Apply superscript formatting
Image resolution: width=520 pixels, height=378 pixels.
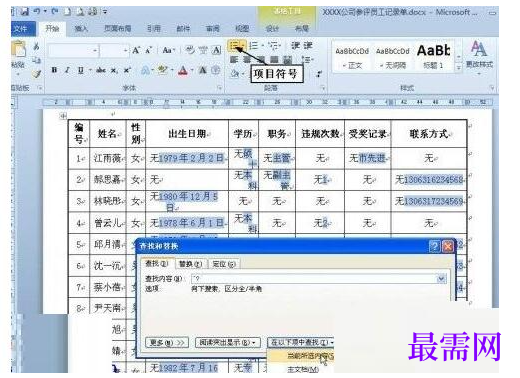tap(127, 70)
